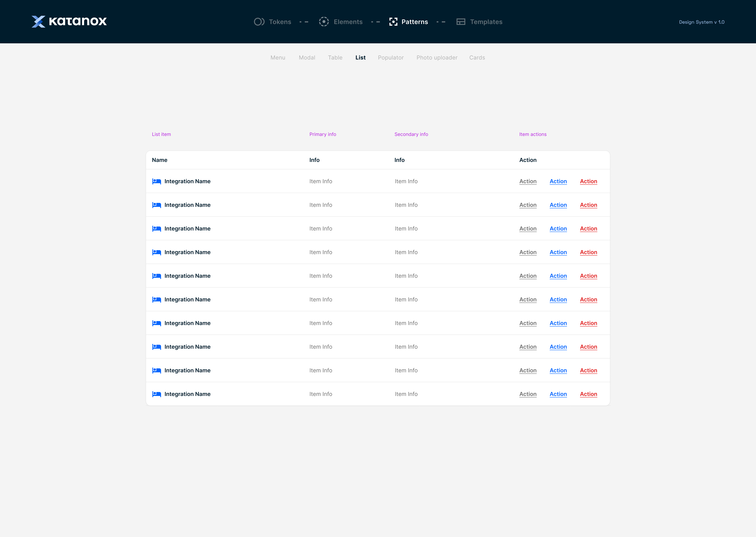Click the purple 'List item' annotation label
This screenshot has width=756, height=537.
[x=161, y=134]
